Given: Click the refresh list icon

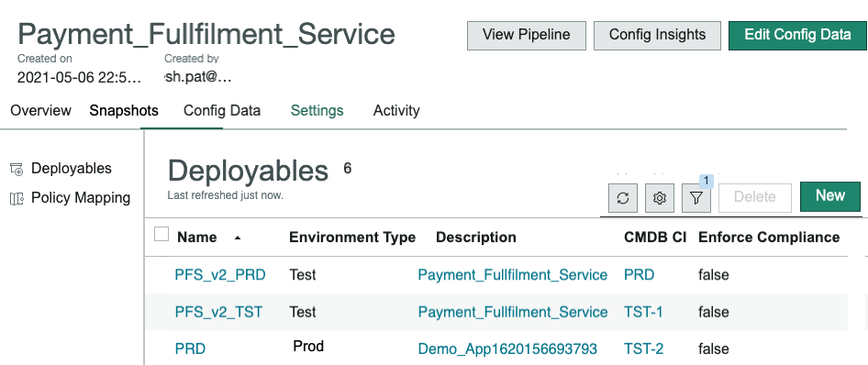Looking at the screenshot, I should 623,198.
